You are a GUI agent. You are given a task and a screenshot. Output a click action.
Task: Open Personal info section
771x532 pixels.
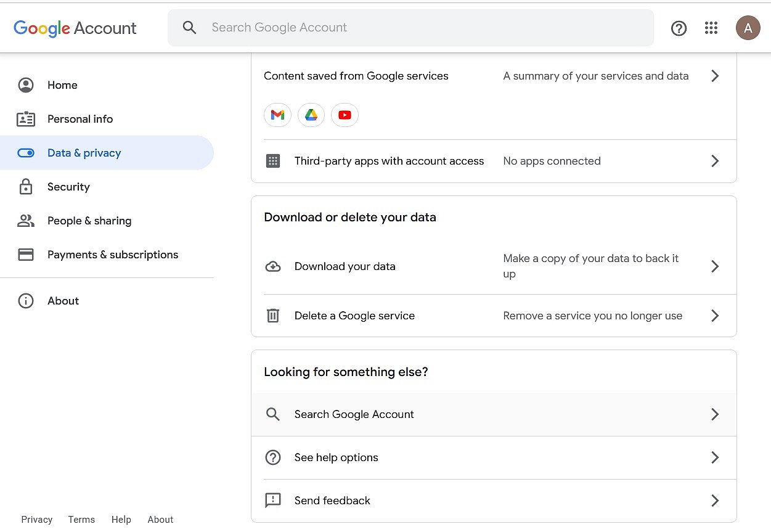(107, 119)
